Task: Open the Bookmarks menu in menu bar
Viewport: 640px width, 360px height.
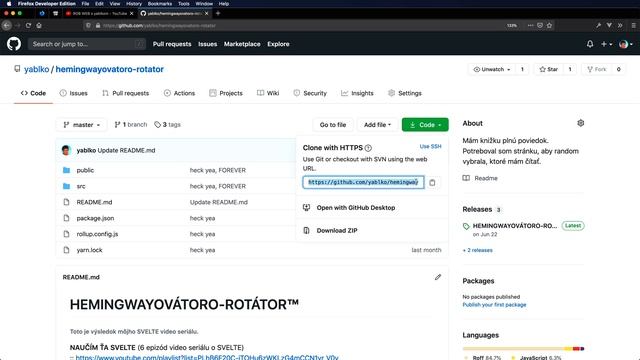Action: [160, 4]
